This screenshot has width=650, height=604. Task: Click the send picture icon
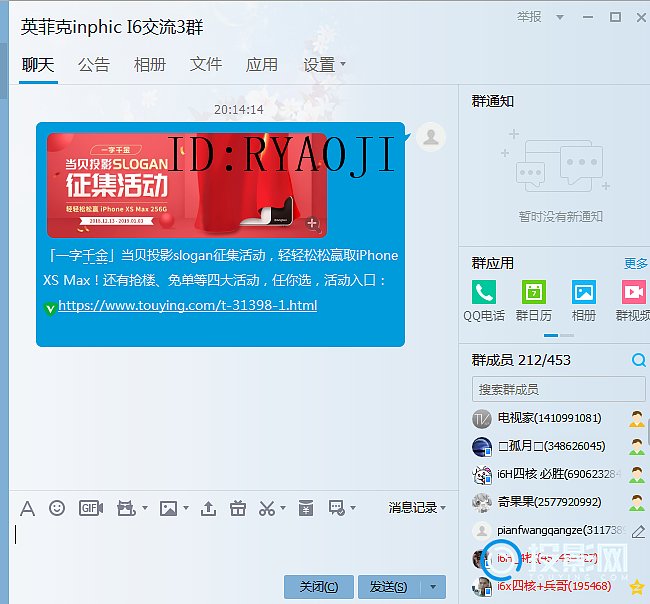point(168,508)
